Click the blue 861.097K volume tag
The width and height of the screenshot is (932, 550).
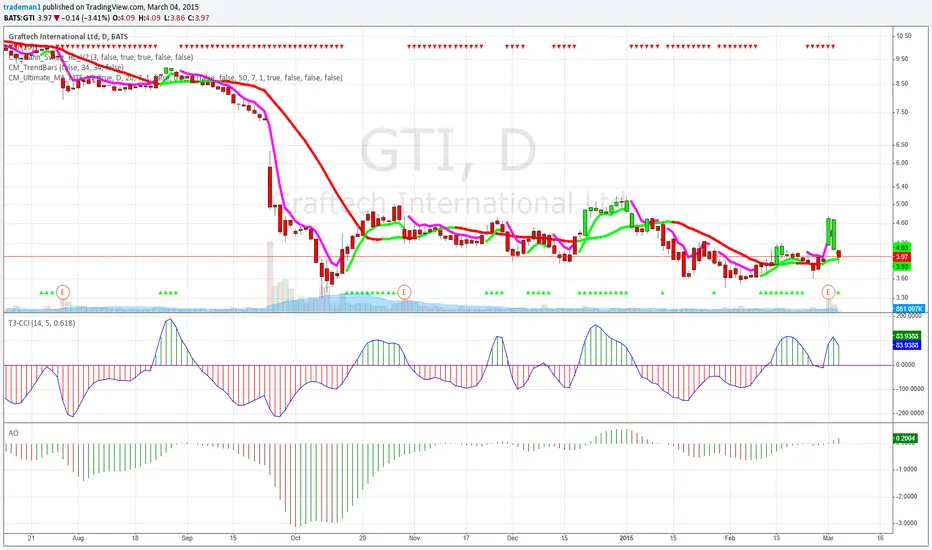tap(909, 309)
